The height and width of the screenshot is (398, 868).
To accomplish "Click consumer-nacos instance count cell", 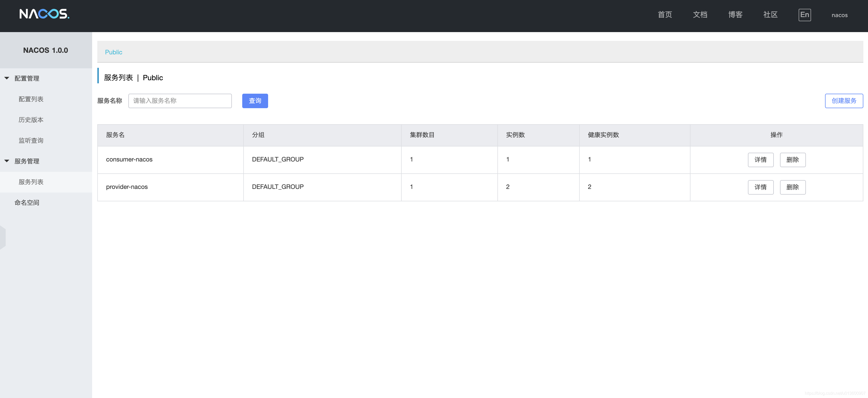I will (x=538, y=160).
